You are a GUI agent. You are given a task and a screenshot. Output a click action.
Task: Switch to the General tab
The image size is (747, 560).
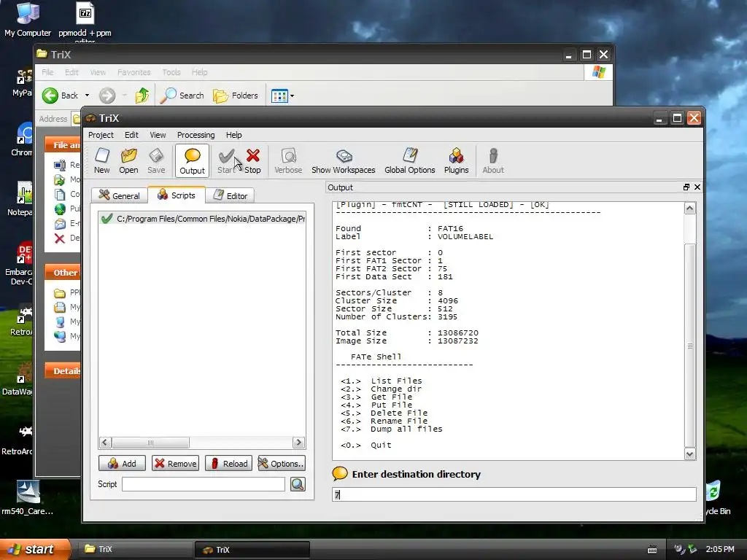120,195
